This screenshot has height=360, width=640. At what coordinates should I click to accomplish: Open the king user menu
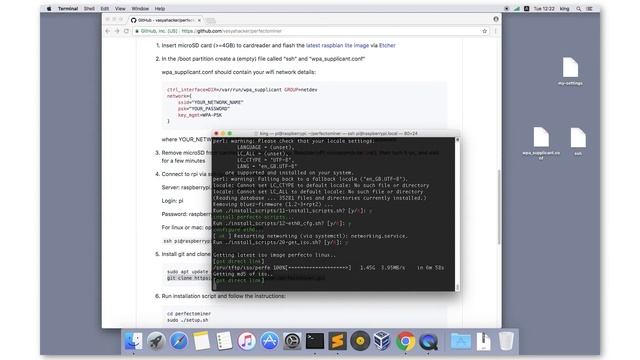pos(564,8)
